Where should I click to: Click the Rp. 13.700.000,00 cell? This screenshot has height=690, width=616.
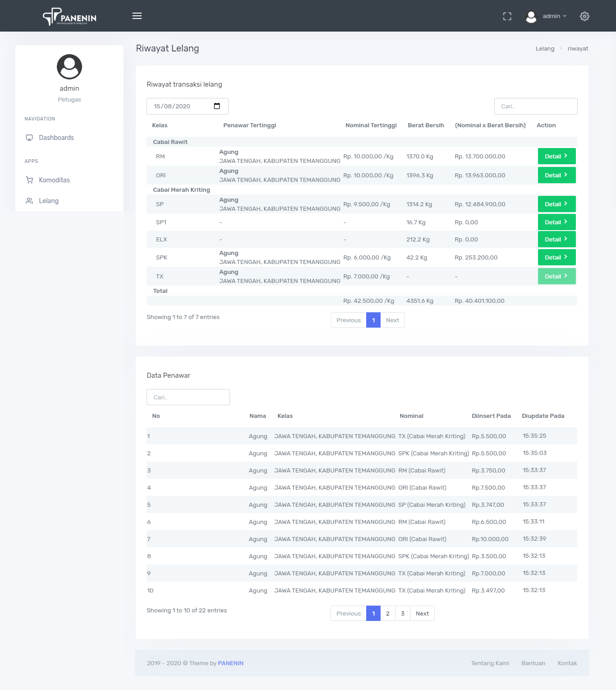point(480,157)
